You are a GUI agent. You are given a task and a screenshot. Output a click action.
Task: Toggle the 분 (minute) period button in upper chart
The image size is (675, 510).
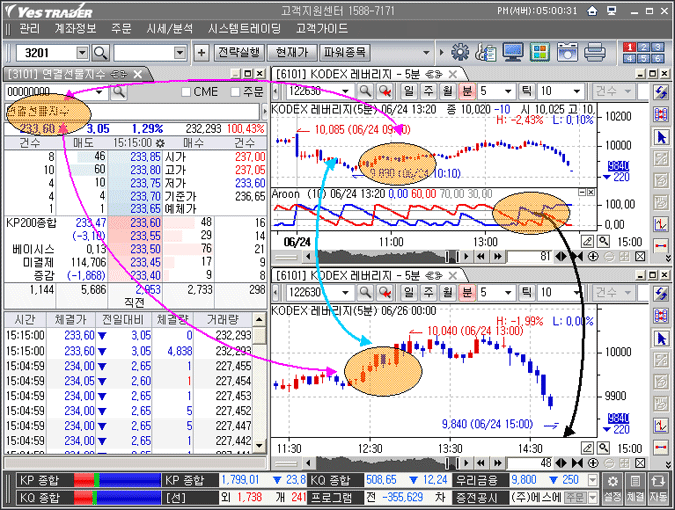click(x=465, y=92)
